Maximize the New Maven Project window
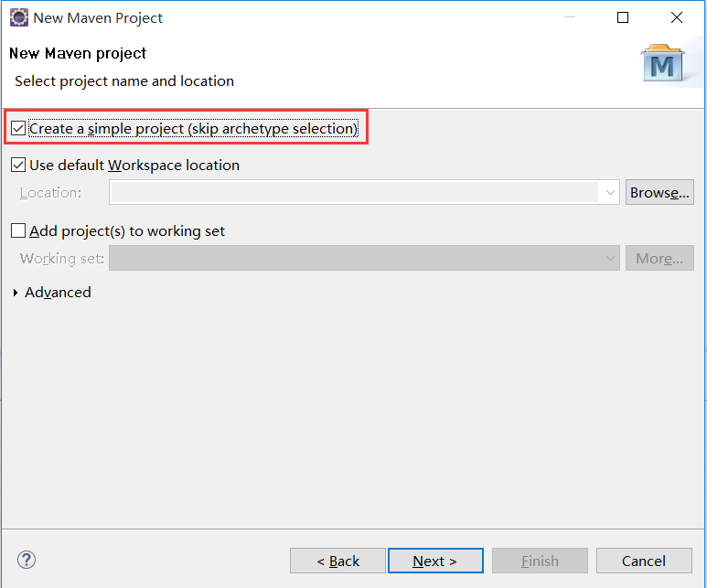The image size is (707, 588). click(x=623, y=18)
